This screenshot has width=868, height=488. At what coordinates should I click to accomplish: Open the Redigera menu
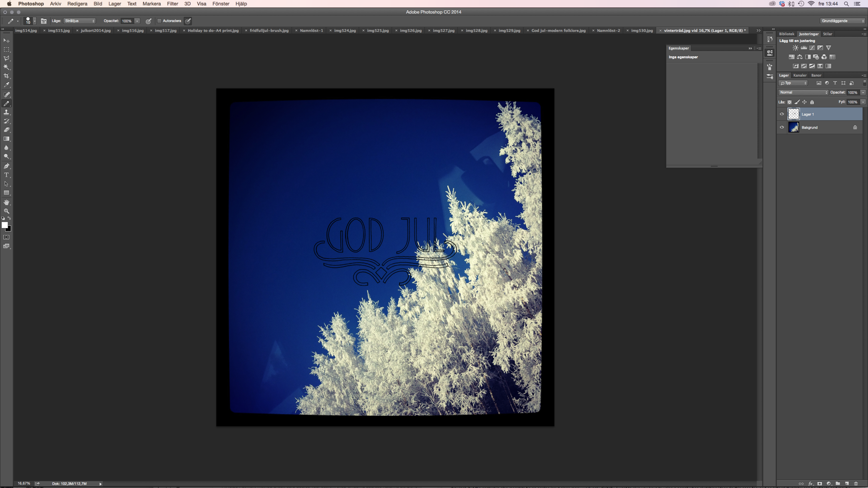(77, 4)
